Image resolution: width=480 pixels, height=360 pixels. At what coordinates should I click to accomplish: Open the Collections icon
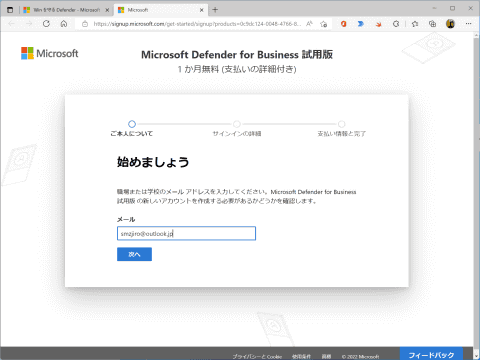[x=432, y=24]
